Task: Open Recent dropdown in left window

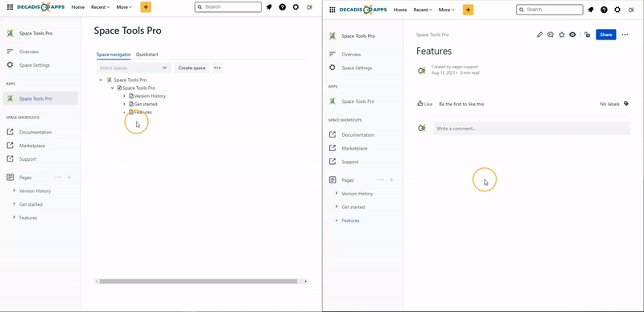Action: 101,7
